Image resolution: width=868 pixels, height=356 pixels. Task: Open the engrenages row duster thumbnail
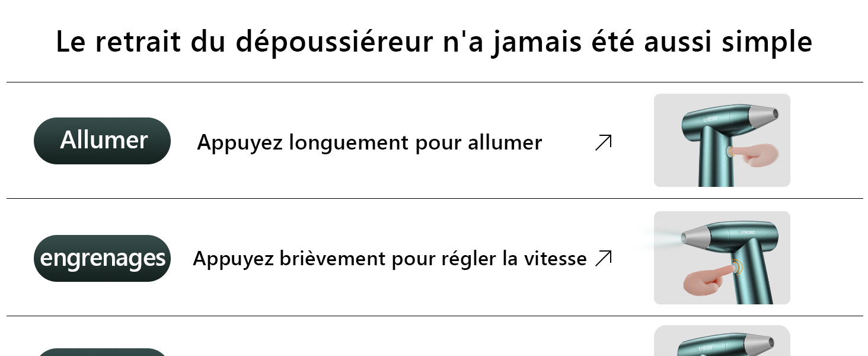click(722, 258)
